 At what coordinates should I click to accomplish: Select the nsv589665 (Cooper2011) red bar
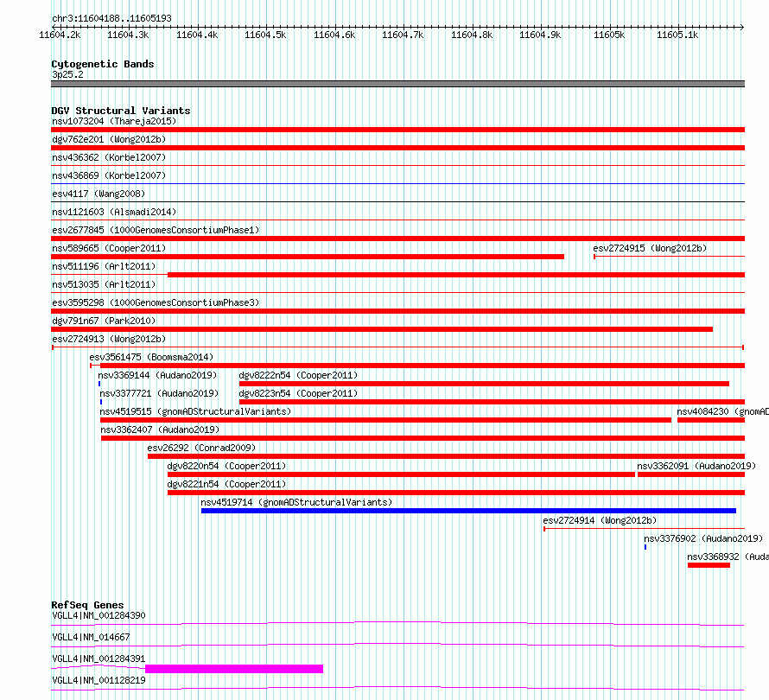point(308,257)
